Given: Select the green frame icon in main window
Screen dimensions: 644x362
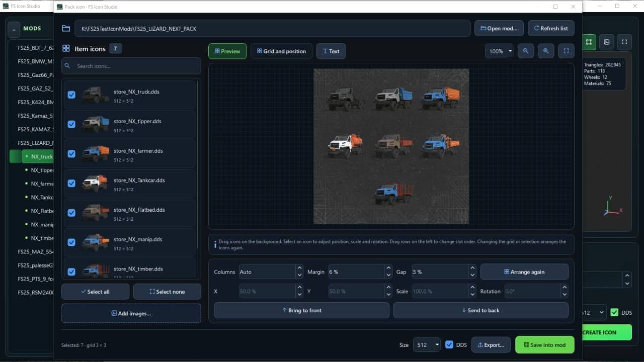Looking at the screenshot, I should click(589, 42).
